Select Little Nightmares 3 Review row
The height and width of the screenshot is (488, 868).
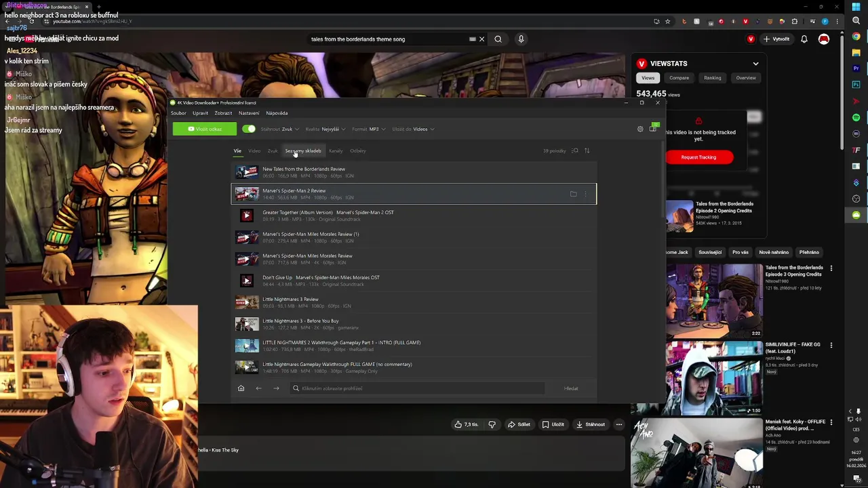[x=414, y=302]
